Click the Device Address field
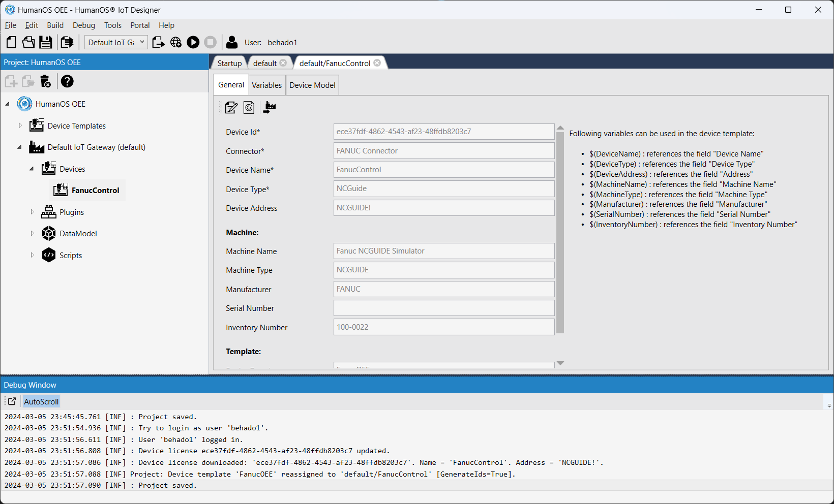Image resolution: width=834 pixels, height=504 pixels. [x=444, y=208]
